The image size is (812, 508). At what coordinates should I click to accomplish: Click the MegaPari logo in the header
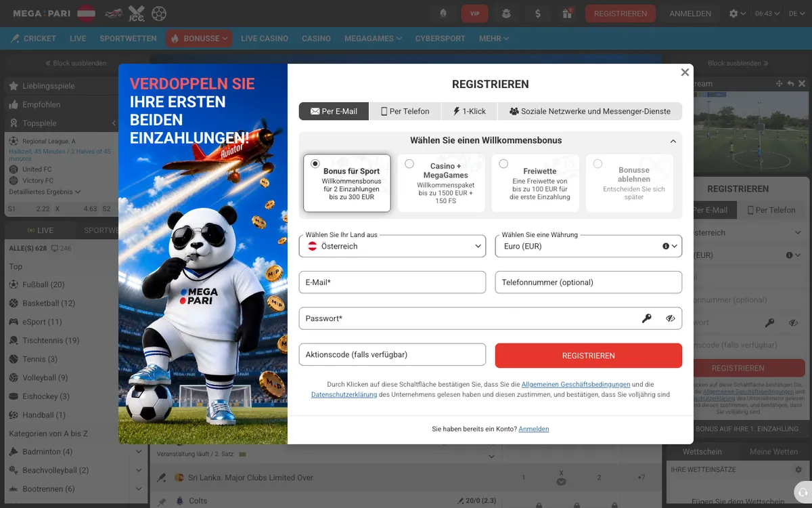click(42, 13)
